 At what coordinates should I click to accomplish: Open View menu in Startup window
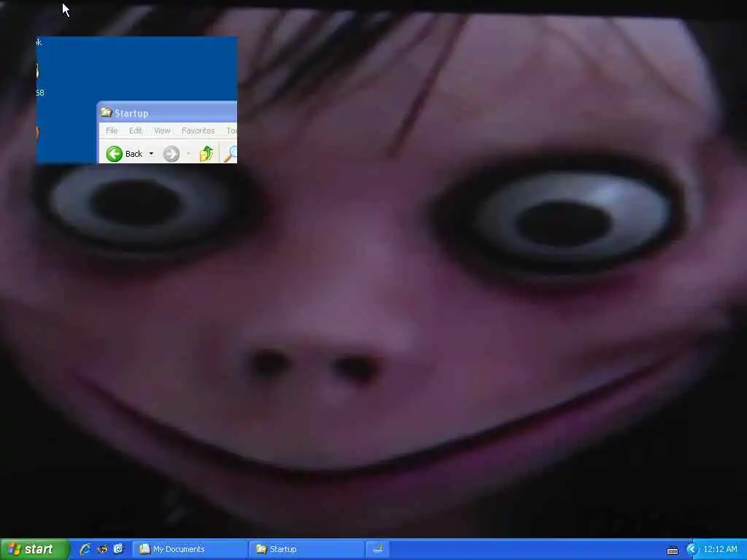click(x=162, y=131)
